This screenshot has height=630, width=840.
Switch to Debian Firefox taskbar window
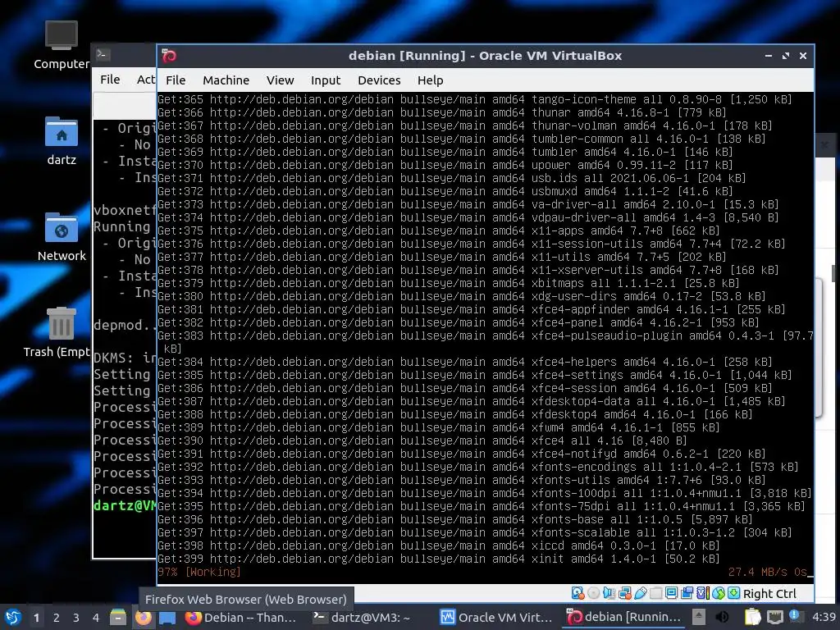click(240, 618)
